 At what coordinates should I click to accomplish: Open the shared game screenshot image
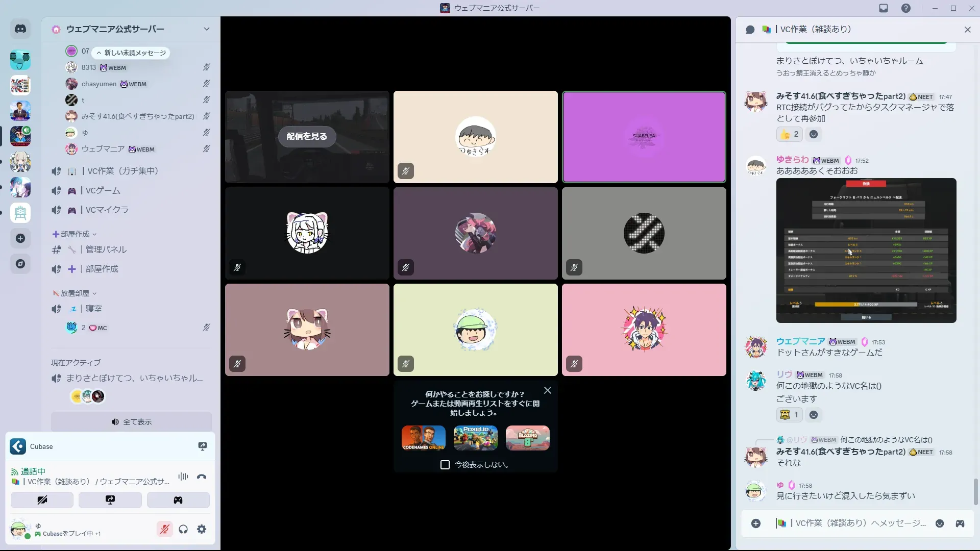(x=866, y=250)
